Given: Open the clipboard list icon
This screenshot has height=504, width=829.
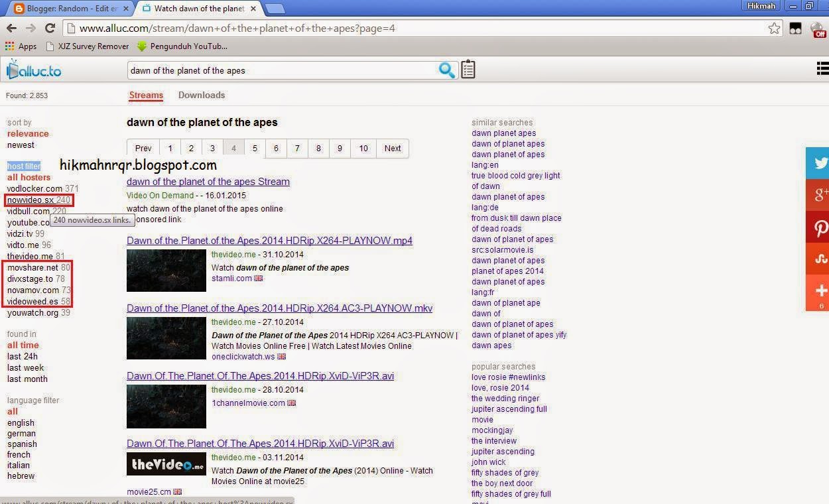Looking at the screenshot, I should [468, 70].
